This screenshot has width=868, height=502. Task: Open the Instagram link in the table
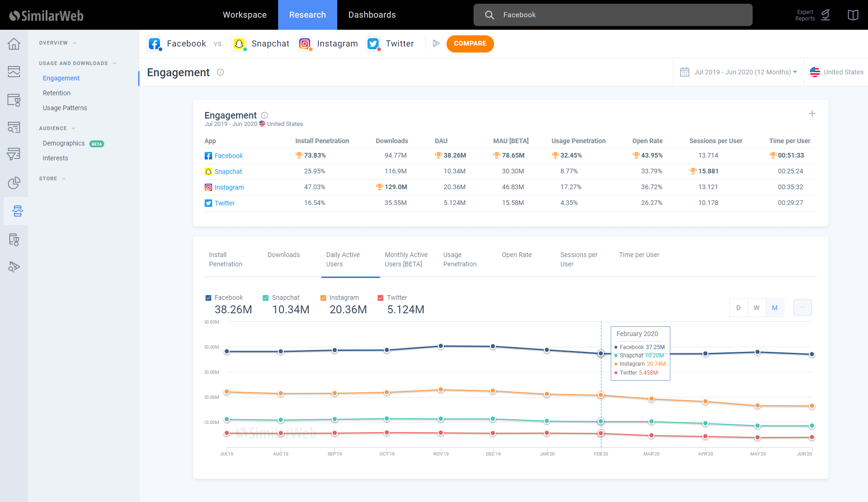click(229, 187)
